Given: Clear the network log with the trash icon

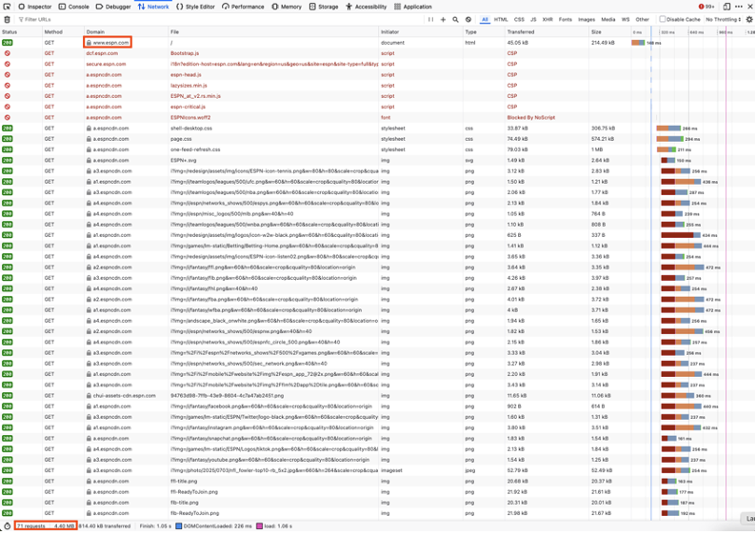Looking at the screenshot, I should point(7,20).
